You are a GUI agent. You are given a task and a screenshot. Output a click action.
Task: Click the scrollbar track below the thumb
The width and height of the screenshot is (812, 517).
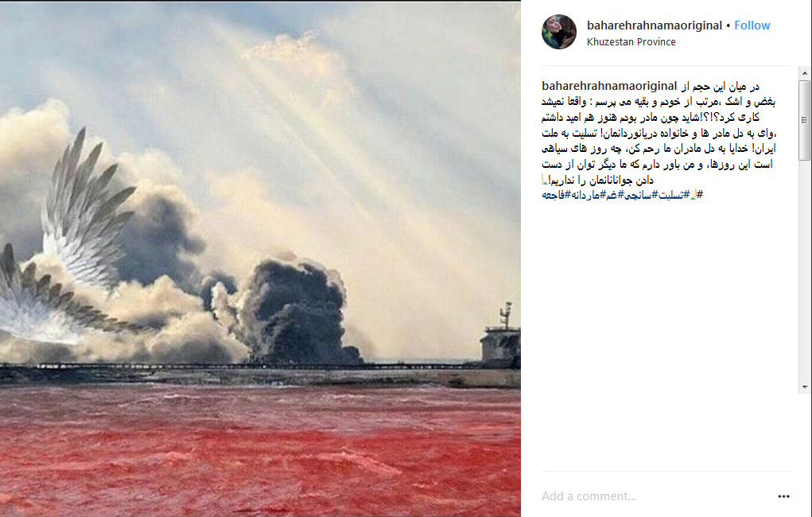pyautogui.click(x=805, y=270)
